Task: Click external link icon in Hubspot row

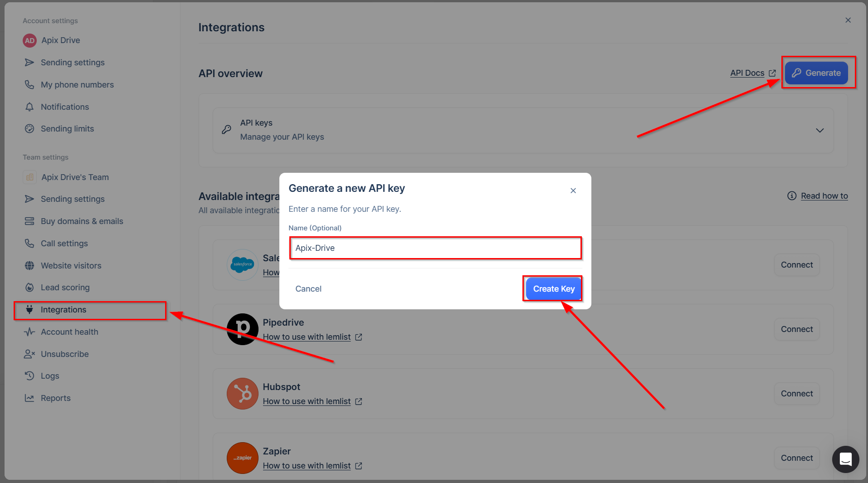Action: [x=359, y=401]
